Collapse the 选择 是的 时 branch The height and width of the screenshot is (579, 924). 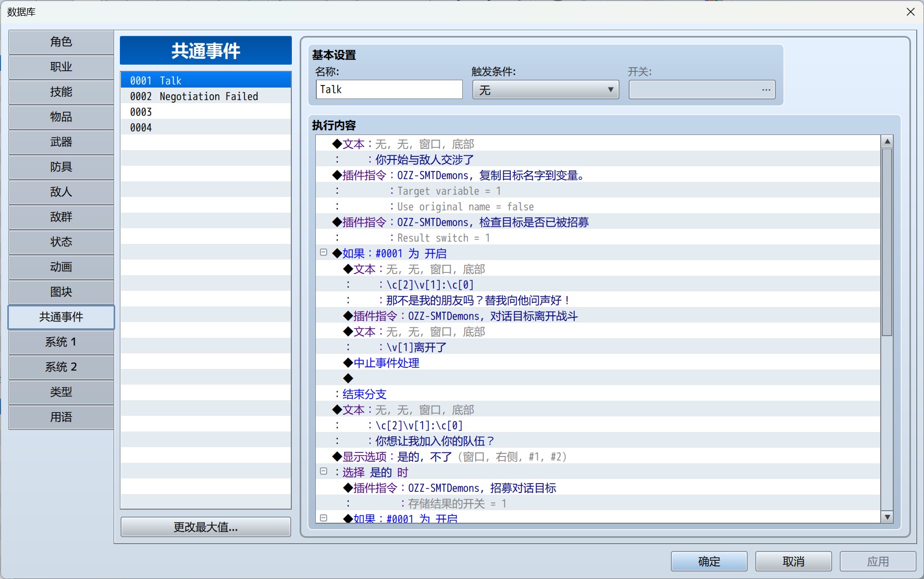324,472
